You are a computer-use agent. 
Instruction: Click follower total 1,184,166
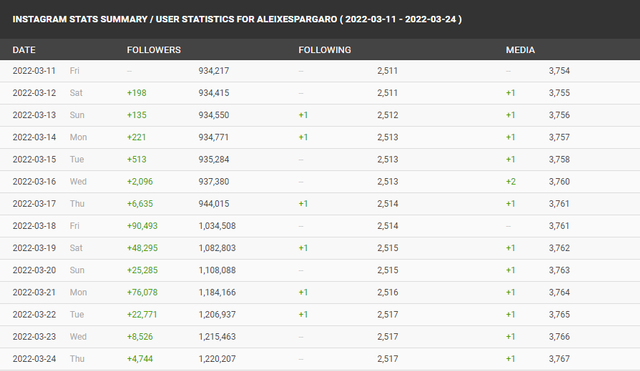(x=217, y=292)
